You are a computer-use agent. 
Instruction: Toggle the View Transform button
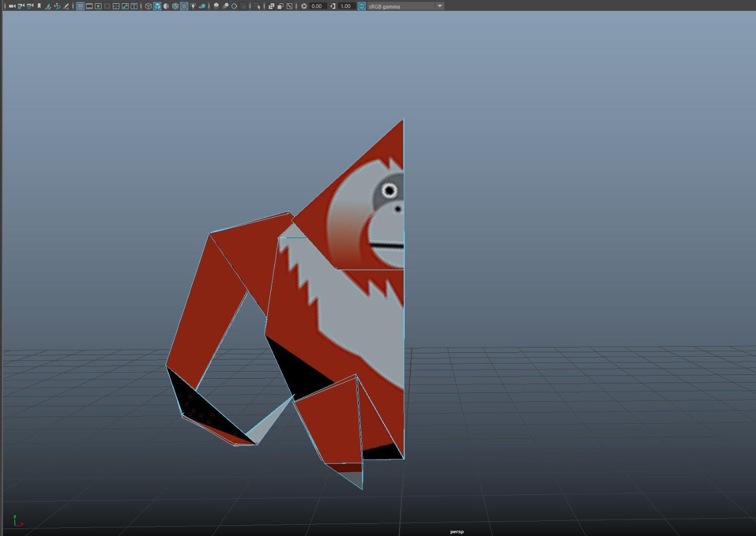click(x=362, y=6)
